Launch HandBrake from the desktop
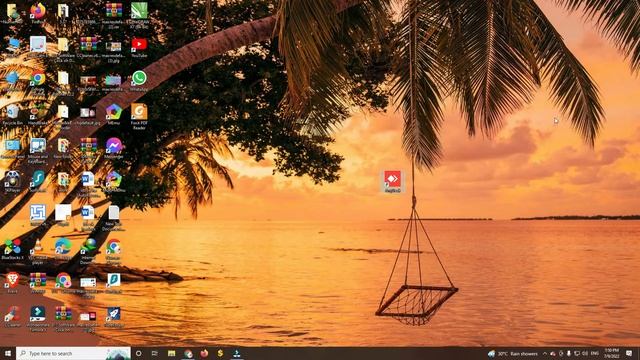Image resolution: width=640 pixels, height=360 pixels. (38, 114)
